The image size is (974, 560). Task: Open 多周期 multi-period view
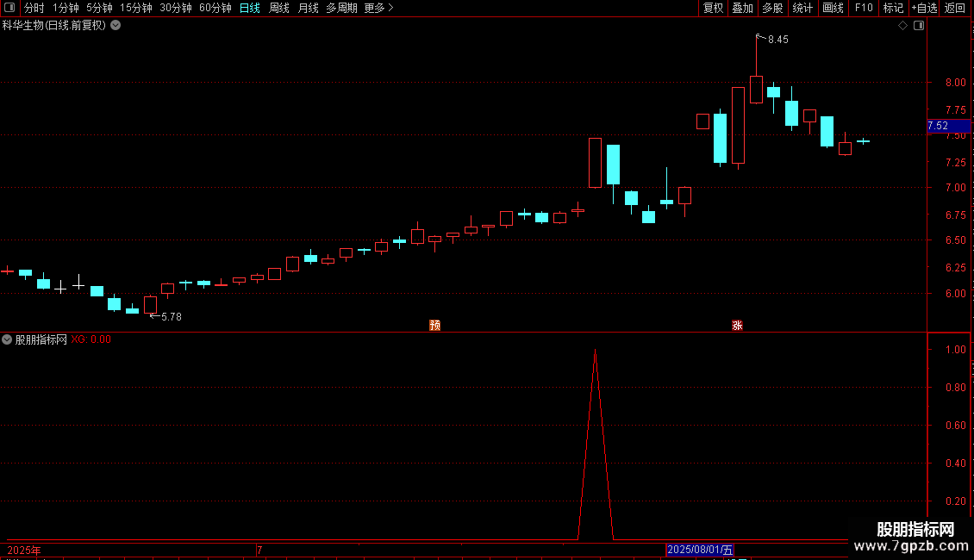pyautogui.click(x=341, y=8)
